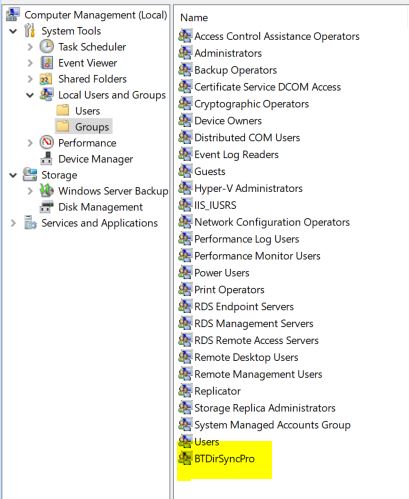Click the Disk Management icon
Screen dimensions: 409x499
pos(46,207)
